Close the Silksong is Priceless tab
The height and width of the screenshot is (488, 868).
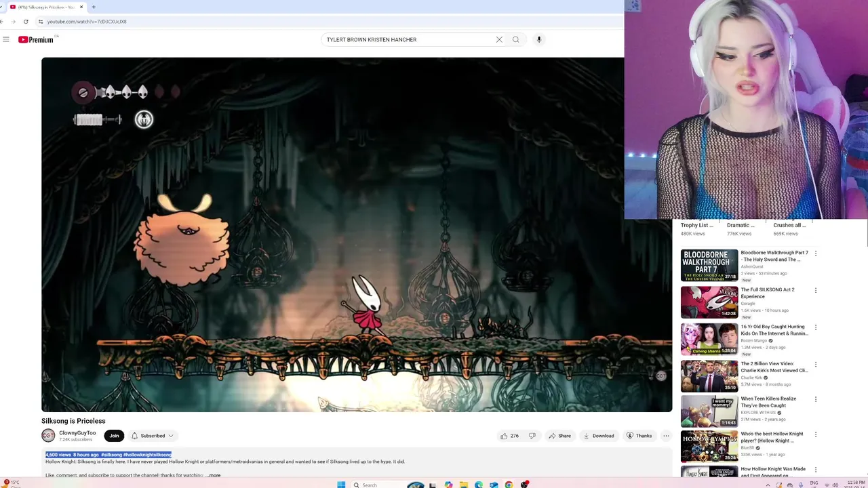coord(81,7)
